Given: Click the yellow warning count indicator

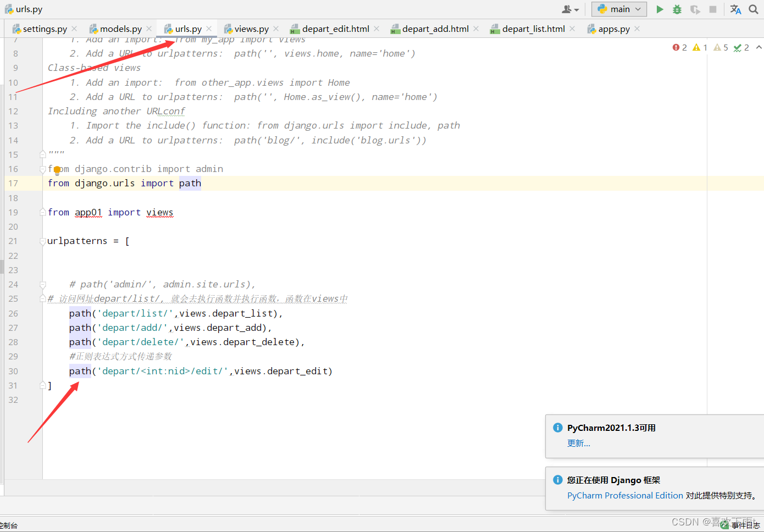Looking at the screenshot, I should [700, 48].
